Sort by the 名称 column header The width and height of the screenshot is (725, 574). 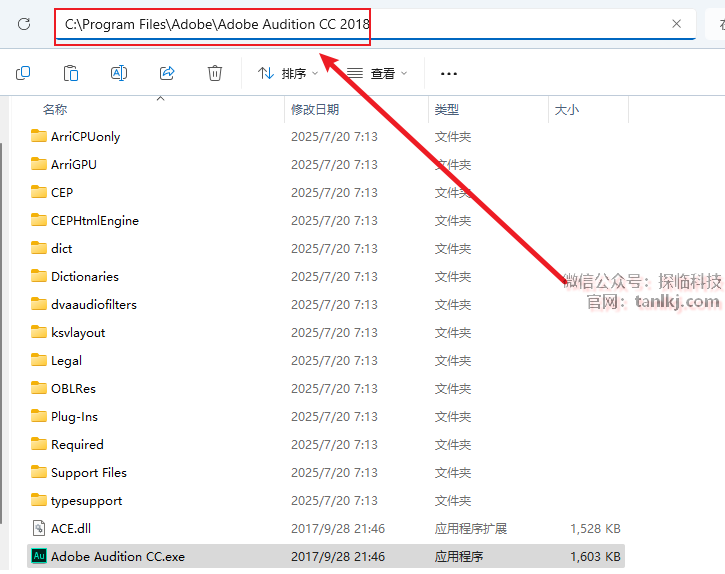(x=55, y=110)
